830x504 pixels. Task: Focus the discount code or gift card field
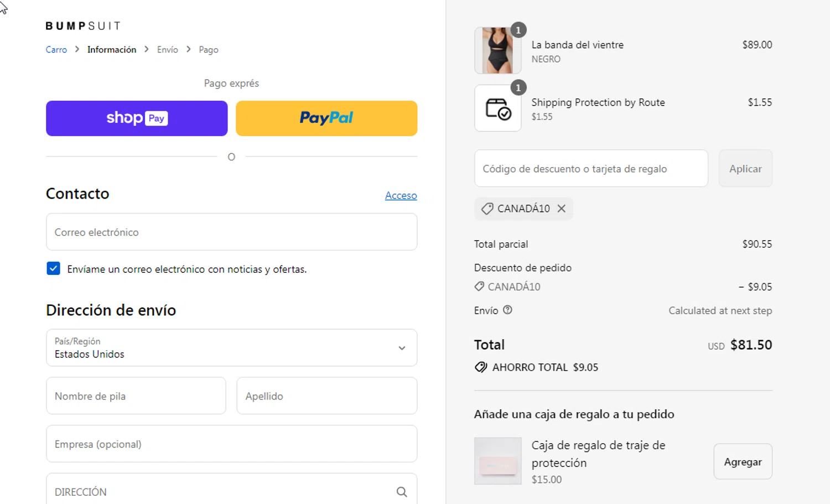click(x=591, y=168)
